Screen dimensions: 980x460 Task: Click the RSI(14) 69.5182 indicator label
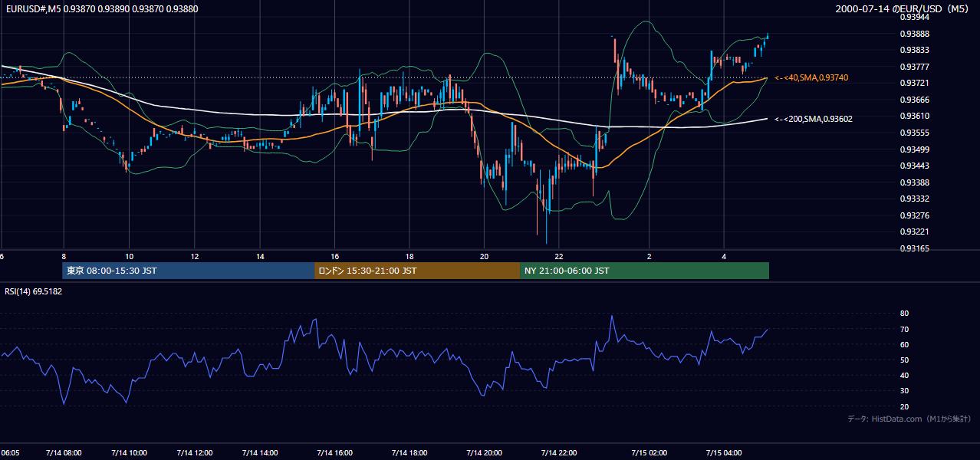[33, 291]
